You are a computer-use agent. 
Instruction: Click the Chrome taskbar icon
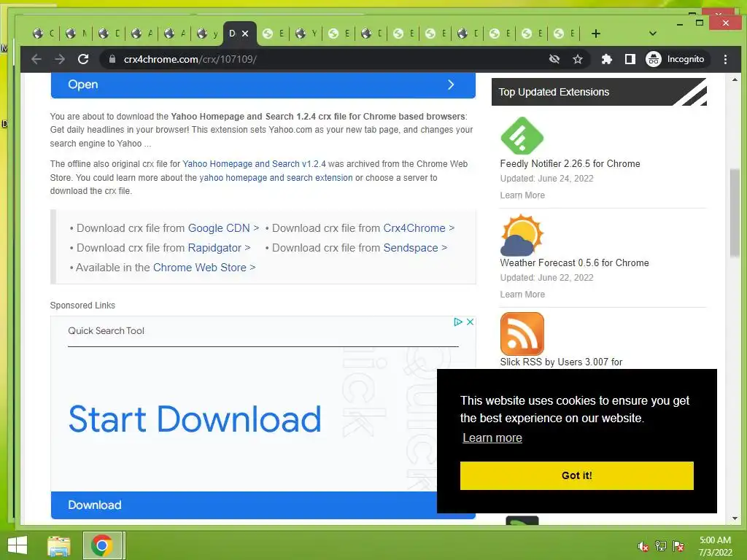(102, 545)
